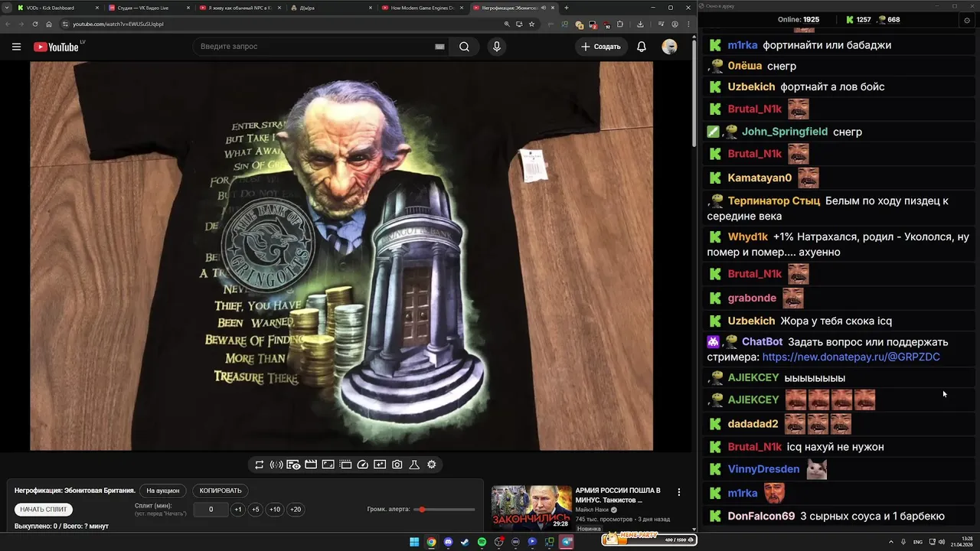The image size is (980, 551).
Task: Add ten minutes with the +10 button
Action: pyautogui.click(x=275, y=510)
